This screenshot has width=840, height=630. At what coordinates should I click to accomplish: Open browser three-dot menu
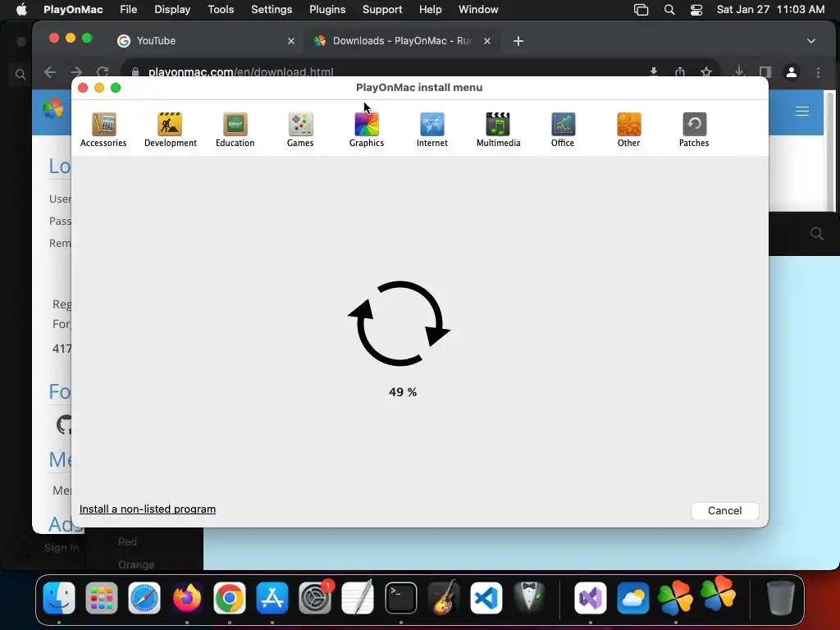click(x=818, y=72)
